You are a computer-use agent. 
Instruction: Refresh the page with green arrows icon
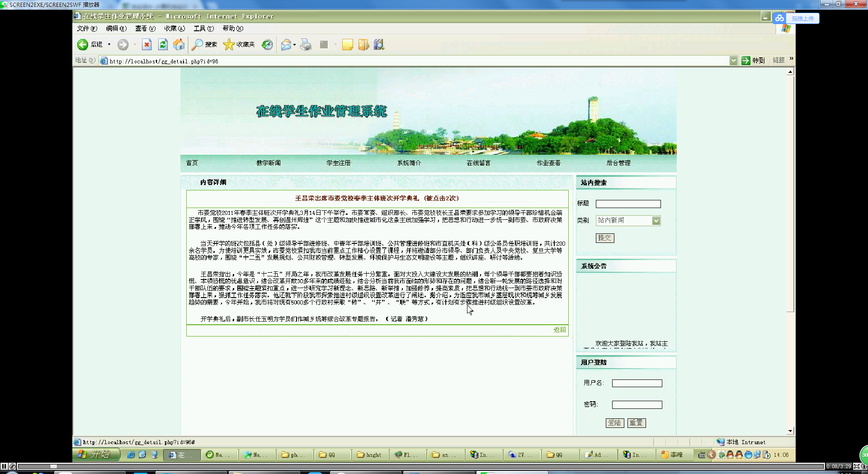click(x=163, y=44)
